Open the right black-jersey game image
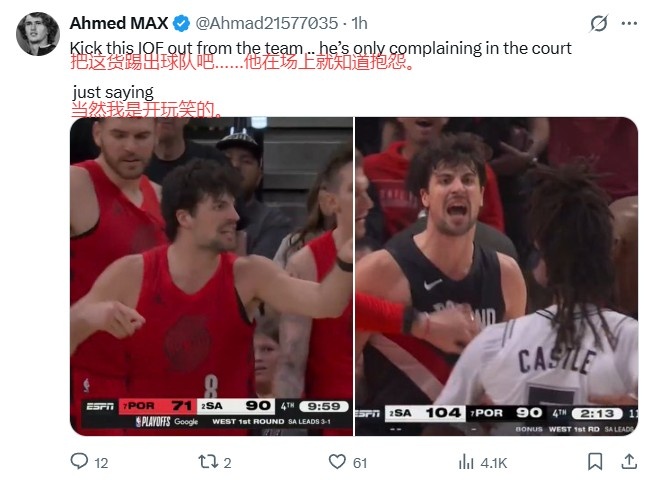The height and width of the screenshot is (480, 657). pyautogui.click(x=497, y=276)
